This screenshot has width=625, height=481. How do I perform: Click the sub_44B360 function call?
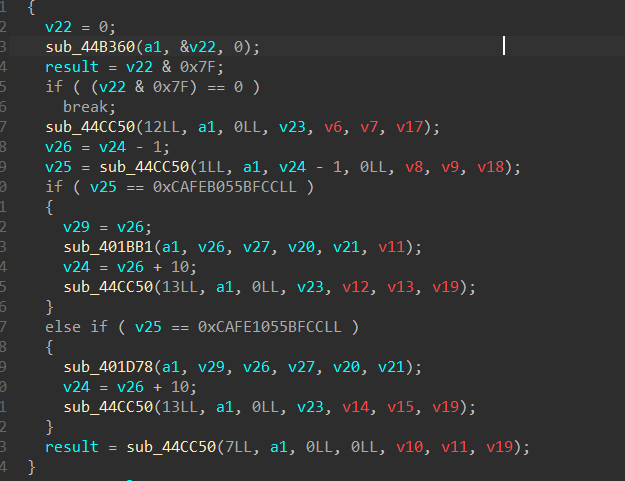(90, 47)
